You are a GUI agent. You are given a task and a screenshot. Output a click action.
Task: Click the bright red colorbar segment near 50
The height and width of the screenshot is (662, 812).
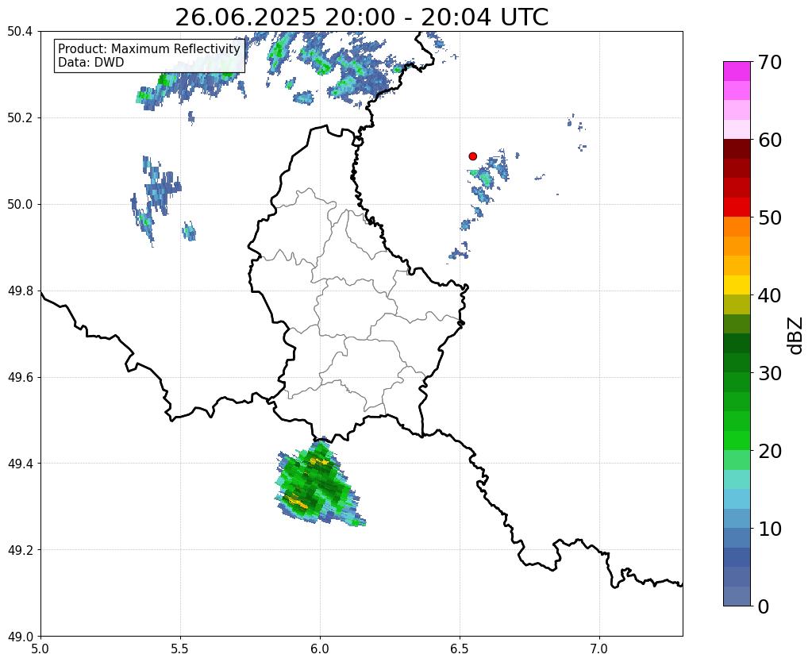737,207
